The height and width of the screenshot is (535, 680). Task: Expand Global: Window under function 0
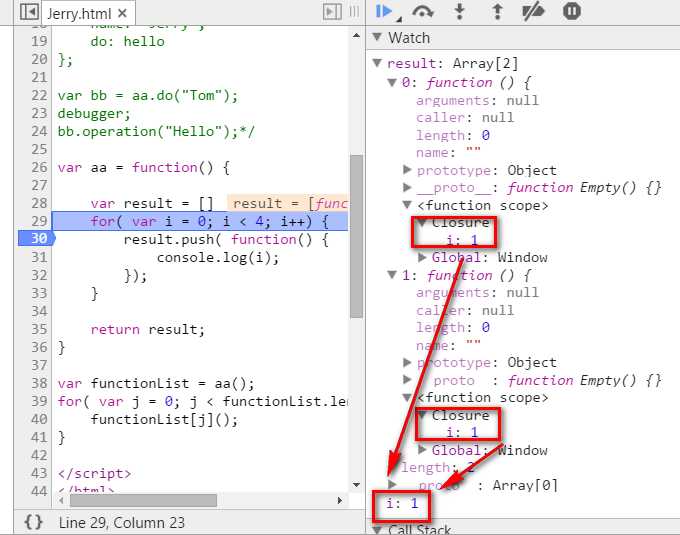pos(422,257)
